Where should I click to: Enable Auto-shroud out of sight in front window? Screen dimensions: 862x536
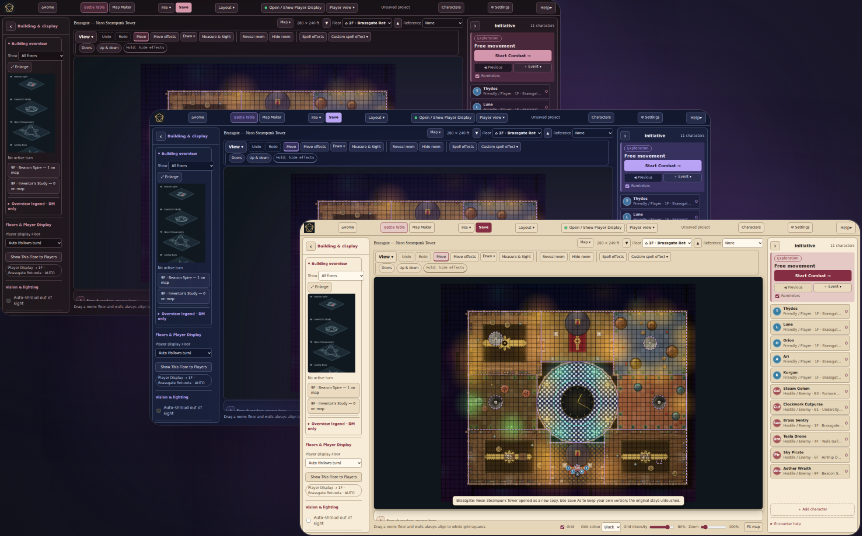coord(308,521)
